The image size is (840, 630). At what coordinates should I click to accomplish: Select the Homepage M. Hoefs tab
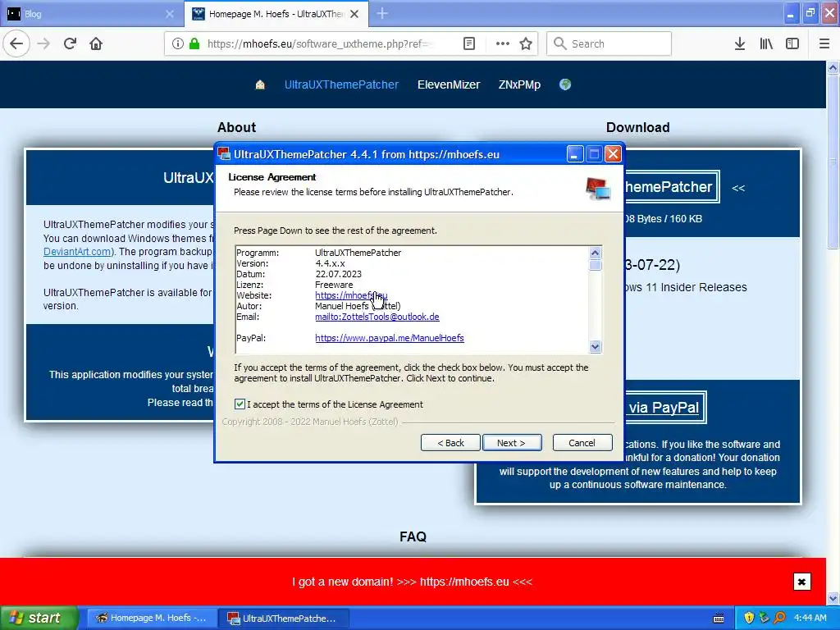click(276, 14)
